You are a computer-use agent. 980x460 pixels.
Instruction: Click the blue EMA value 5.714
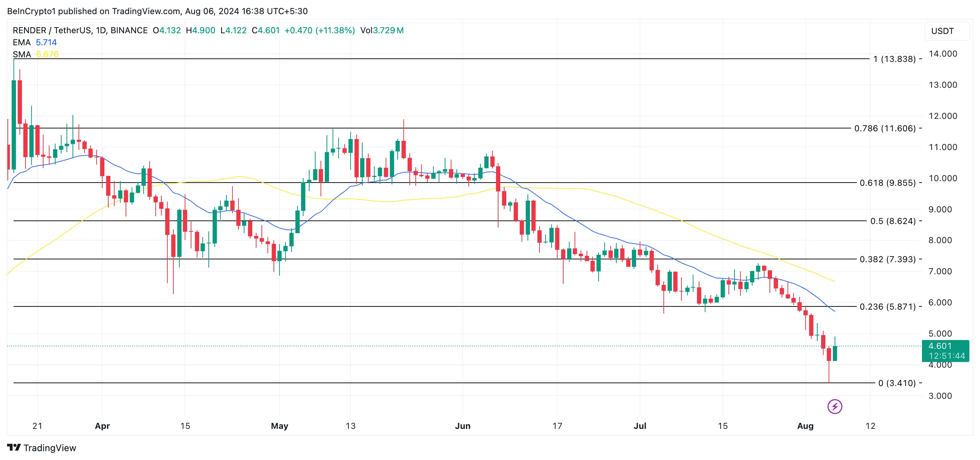[x=46, y=42]
